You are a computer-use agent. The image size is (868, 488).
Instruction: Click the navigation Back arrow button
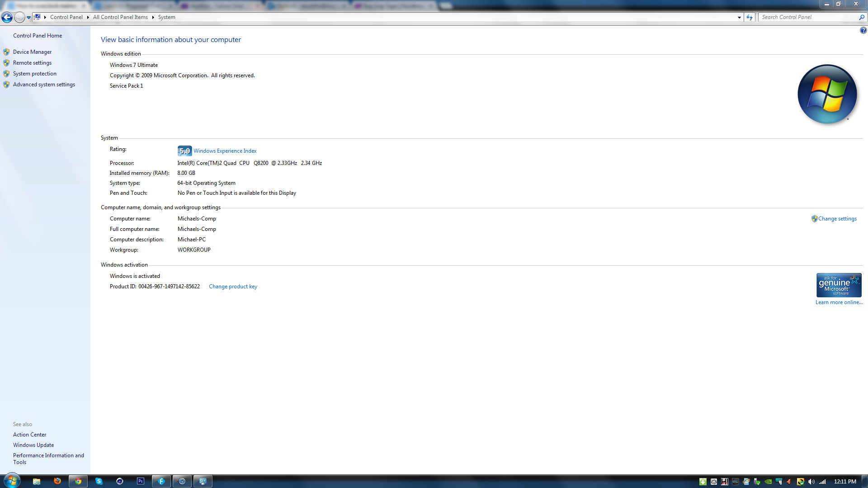(x=7, y=17)
